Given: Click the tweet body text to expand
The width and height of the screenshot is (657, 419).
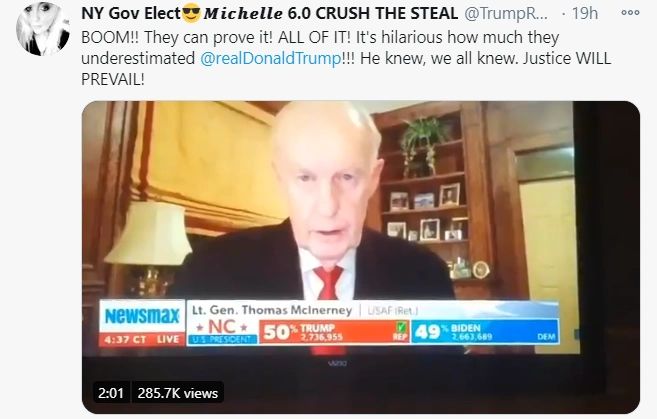Looking at the screenshot, I should point(346,58).
